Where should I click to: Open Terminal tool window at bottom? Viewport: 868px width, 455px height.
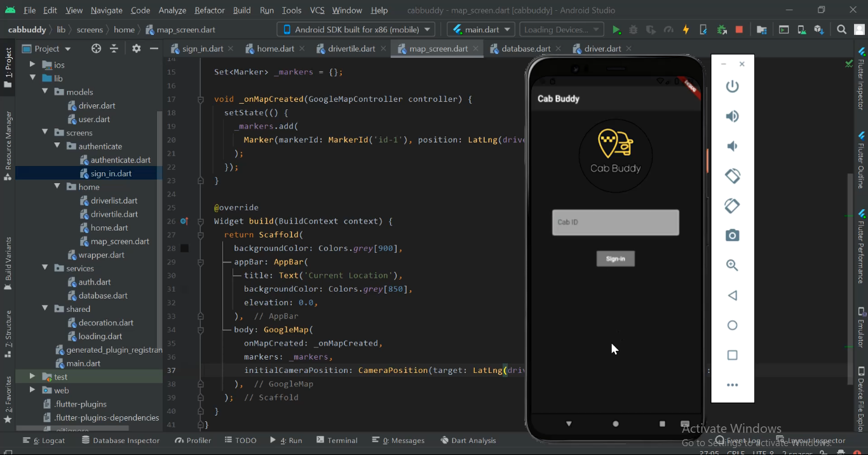tap(337, 440)
